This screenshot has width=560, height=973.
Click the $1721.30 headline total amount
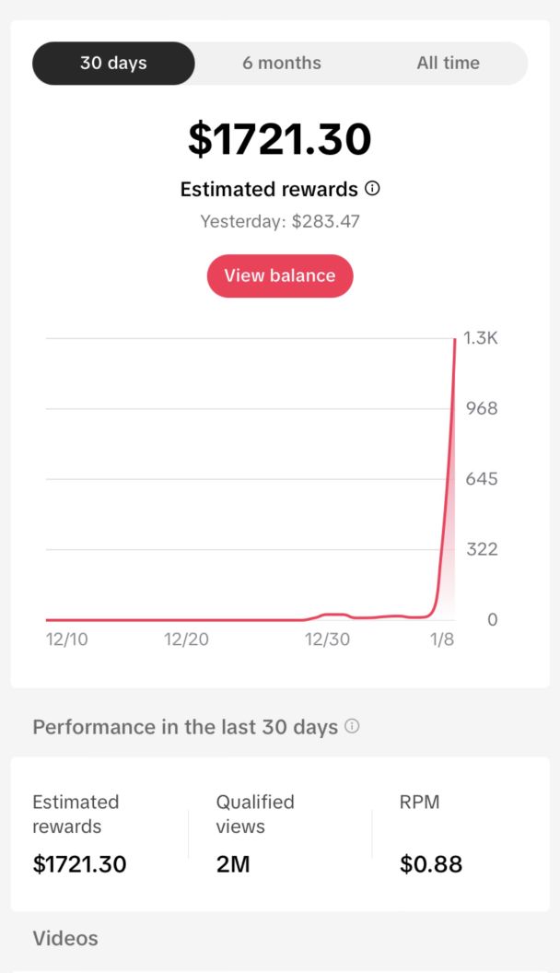(280, 139)
